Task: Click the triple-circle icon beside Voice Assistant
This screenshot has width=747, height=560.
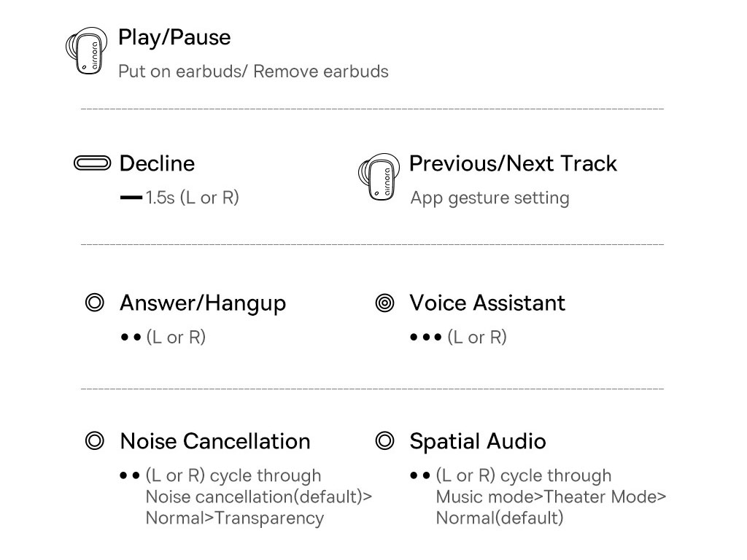Action: (x=384, y=303)
